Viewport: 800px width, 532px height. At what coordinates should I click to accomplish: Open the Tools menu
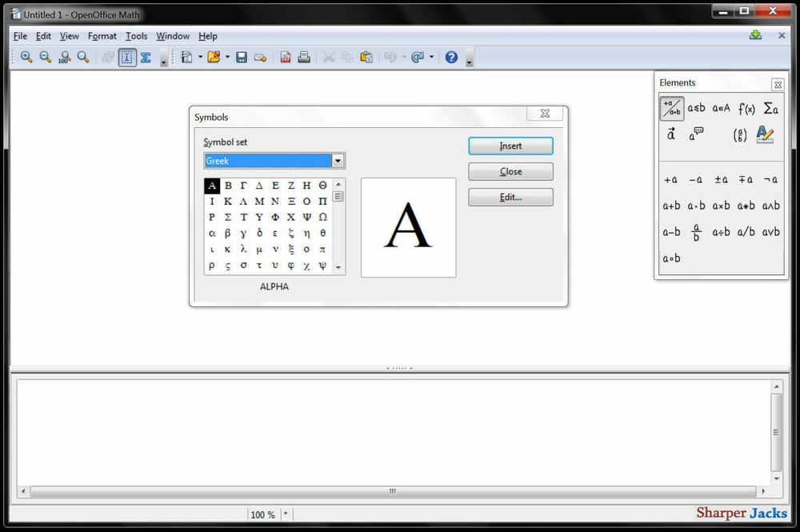click(136, 36)
